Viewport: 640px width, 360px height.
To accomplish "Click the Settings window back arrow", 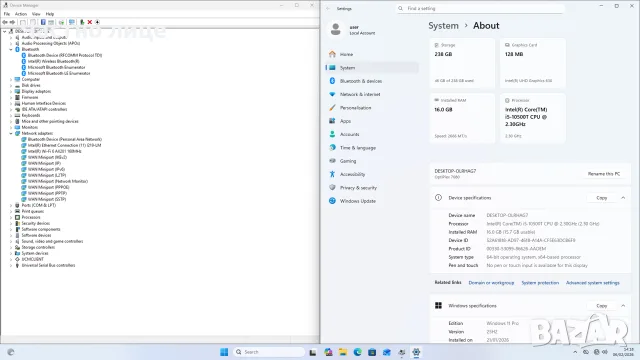I will (x=328, y=8).
